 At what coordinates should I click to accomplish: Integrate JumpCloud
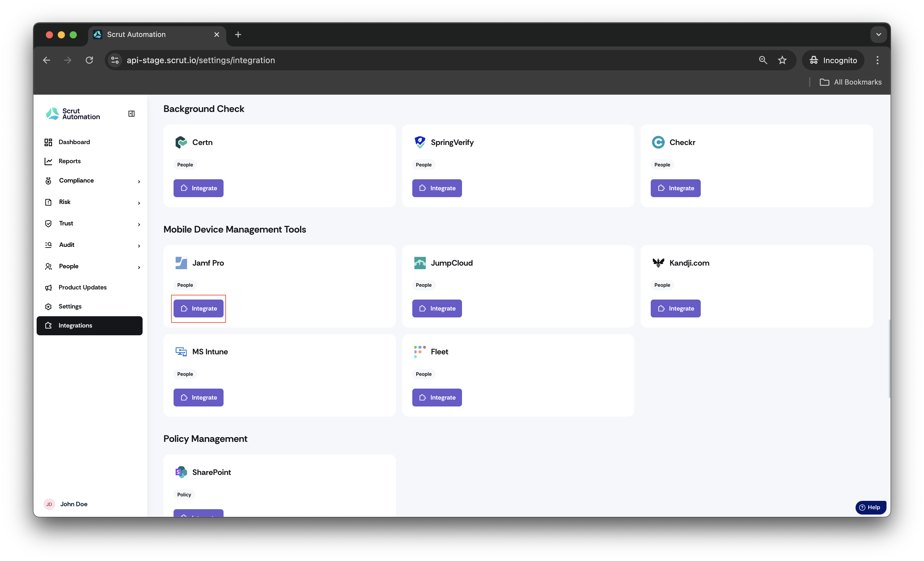click(437, 308)
